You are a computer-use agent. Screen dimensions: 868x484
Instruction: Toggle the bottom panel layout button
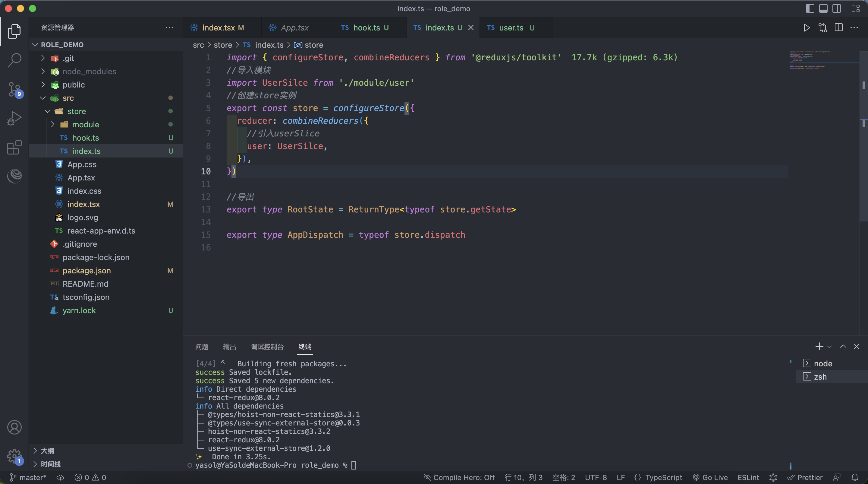click(823, 8)
